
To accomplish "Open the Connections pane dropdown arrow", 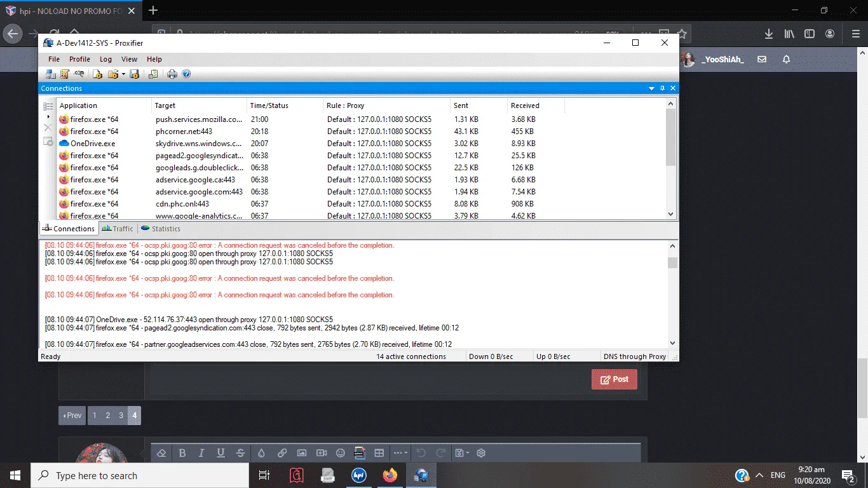I will coord(651,88).
